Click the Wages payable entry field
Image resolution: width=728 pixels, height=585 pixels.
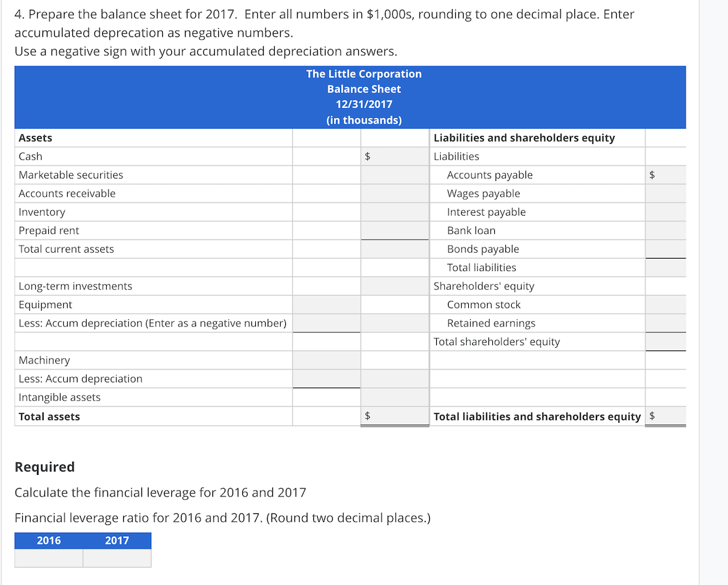point(665,193)
